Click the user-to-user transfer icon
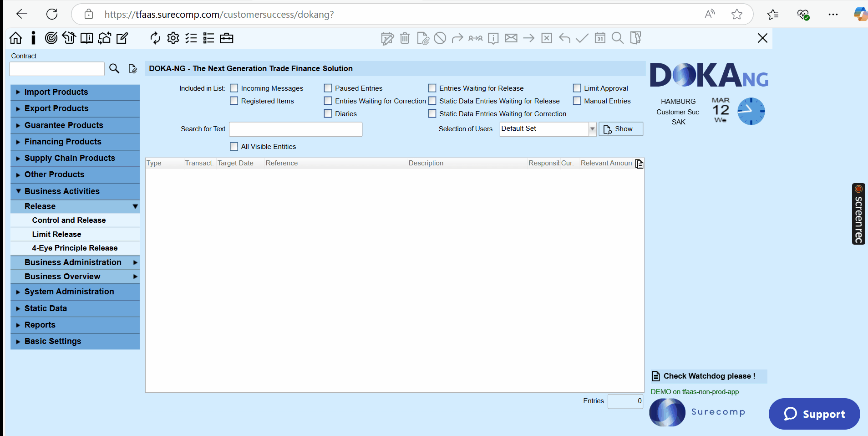The width and height of the screenshot is (868, 436). click(475, 38)
